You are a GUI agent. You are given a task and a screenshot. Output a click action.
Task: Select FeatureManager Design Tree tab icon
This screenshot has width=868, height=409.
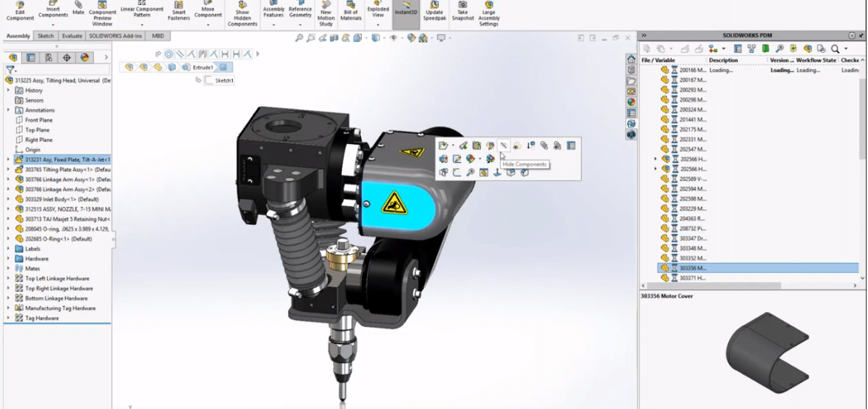tap(12, 57)
